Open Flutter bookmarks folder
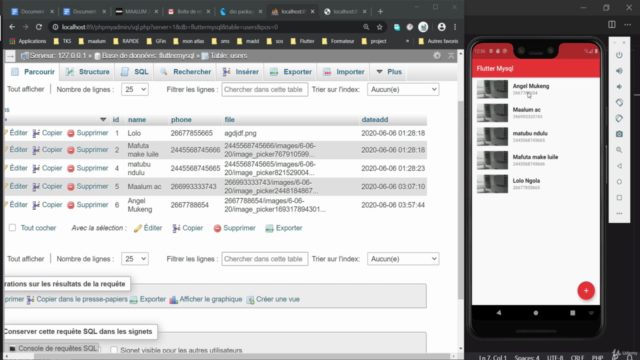640x360 pixels. pyautogui.click(x=302, y=41)
